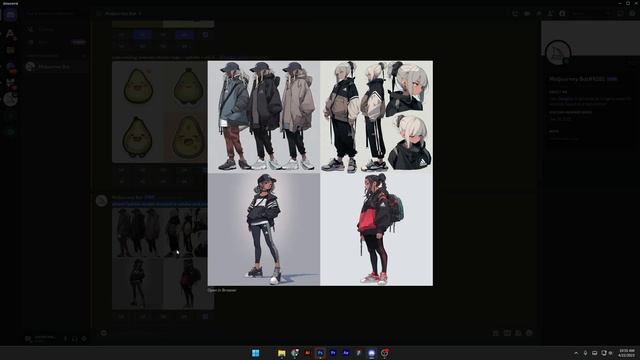
Task: Open the GIF picker in message bar
Action: [x=507, y=333]
